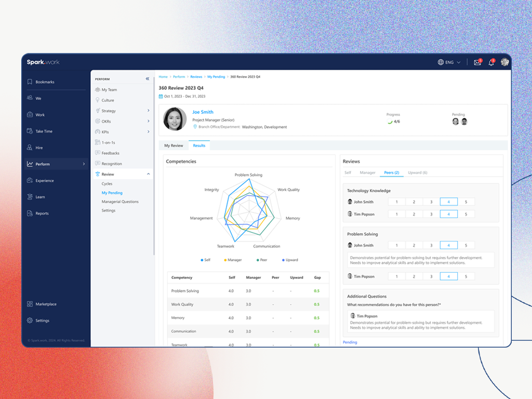Open the ENG language dropdown arrow

(x=459, y=62)
